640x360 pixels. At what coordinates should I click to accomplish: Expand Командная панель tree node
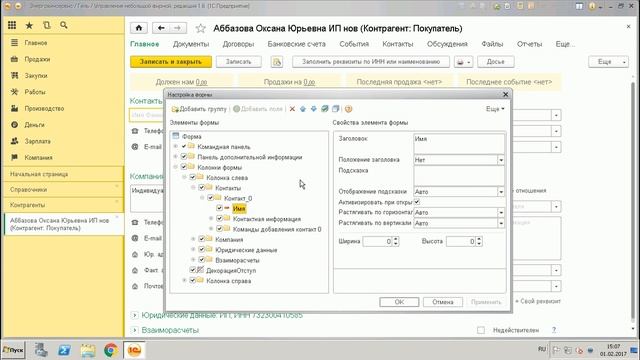[x=176, y=146]
